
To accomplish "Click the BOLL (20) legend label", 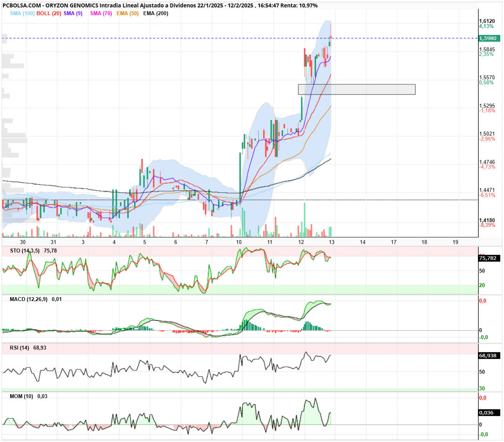I will (49, 13).
